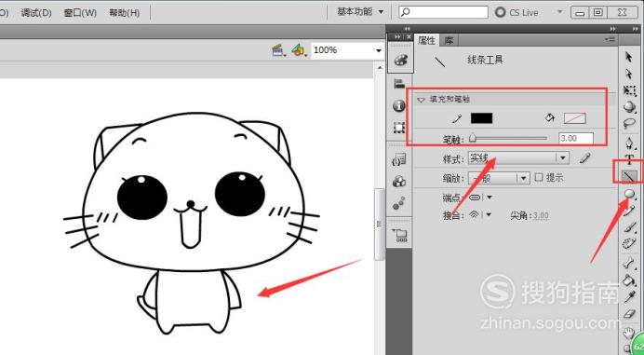Open the Properties panel options menu

[610, 39]
